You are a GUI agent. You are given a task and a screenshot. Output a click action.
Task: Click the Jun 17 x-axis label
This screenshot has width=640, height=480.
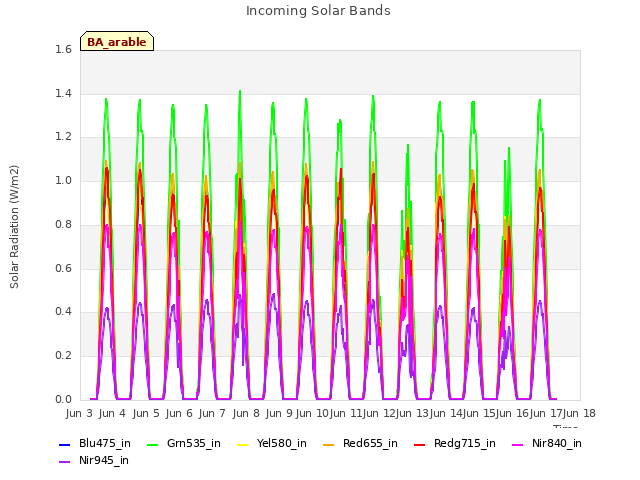coord(545,413)
